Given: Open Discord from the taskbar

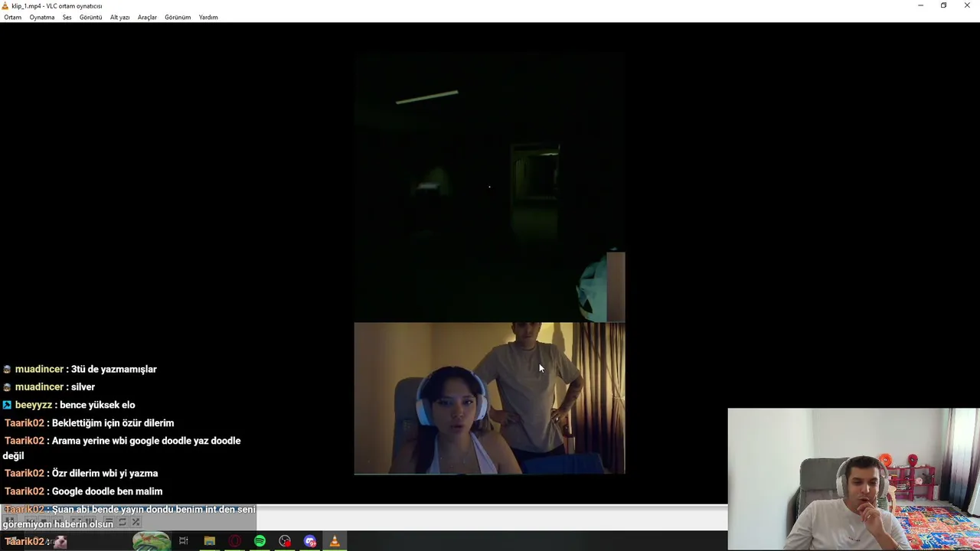Looking at the screenshot, I should (310, 542).
